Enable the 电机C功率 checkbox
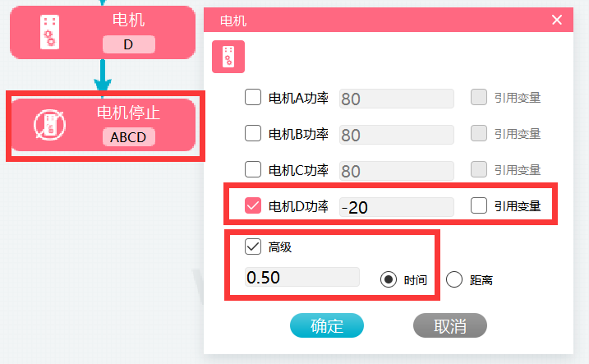Screen dimensions: 589x364 (x=253, y=169)
